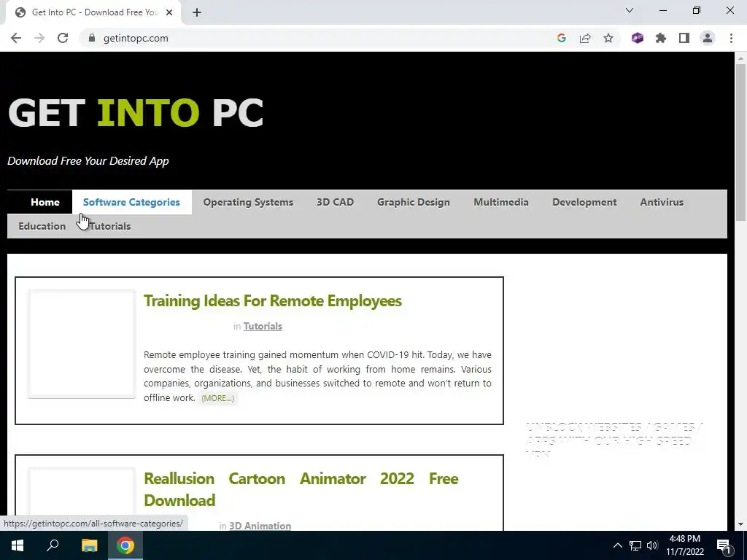Click the Google icon in address bar

tap(561, 38)
